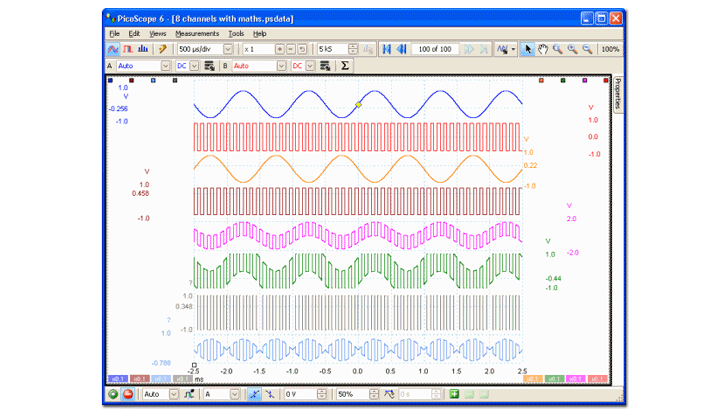Viewport: 702px width, 413px height.
Task: Open channel A options button
Action: tap(209, 66)
